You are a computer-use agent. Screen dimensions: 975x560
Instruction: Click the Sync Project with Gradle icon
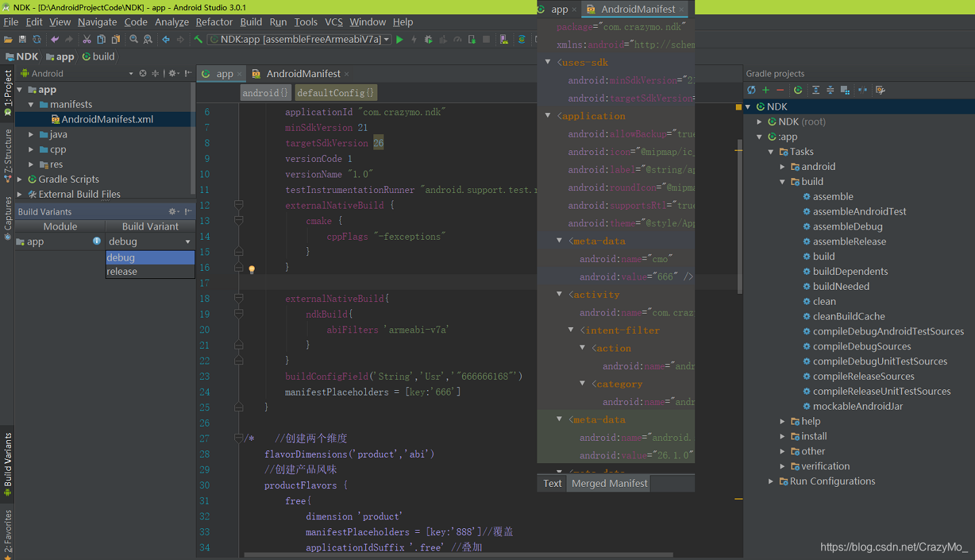522,39
